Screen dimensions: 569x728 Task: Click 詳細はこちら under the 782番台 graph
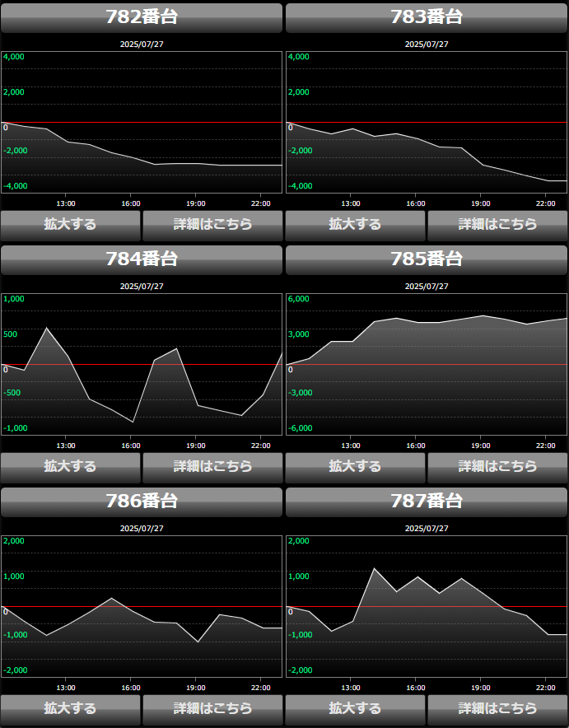click(212, 226)
